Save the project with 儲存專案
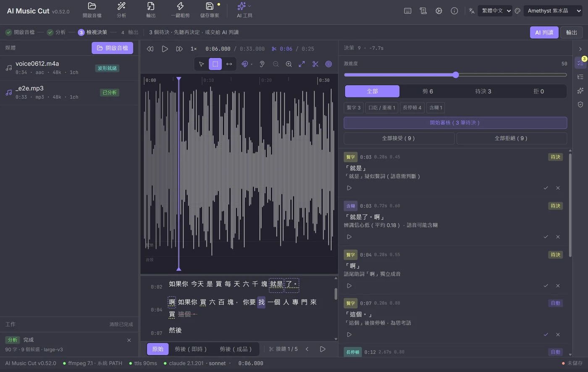Viewport: 588px width, 372px height. pyautogui.click(x=210, y=10)
